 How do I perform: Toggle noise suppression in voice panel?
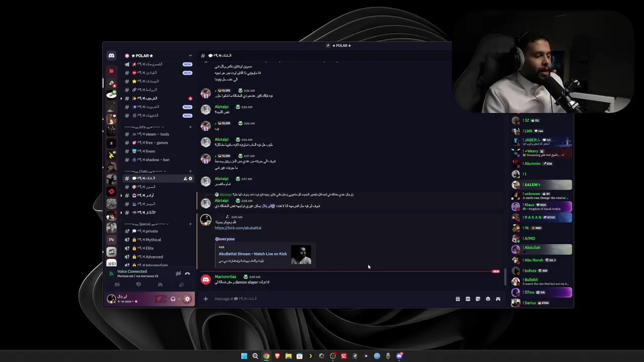[178, 274]
